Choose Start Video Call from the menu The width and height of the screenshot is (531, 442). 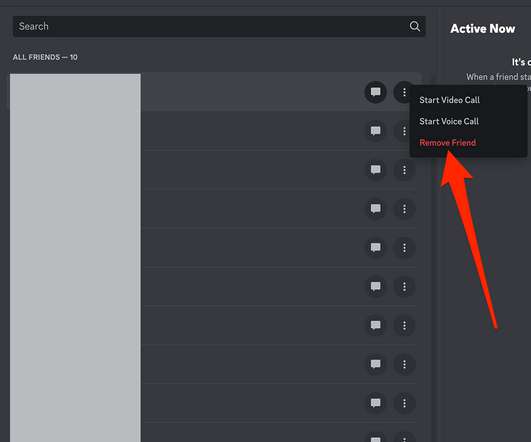pyautogui.click(x=449, y=100)
